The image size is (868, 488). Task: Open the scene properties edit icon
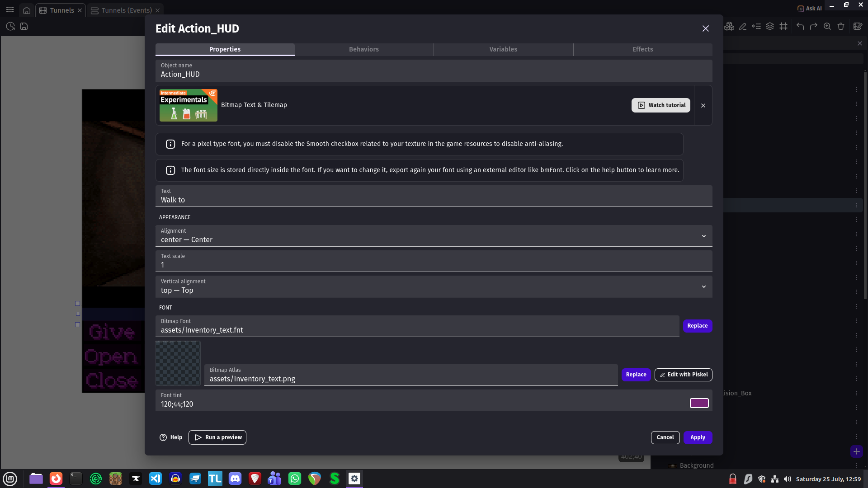click(858, 27)
